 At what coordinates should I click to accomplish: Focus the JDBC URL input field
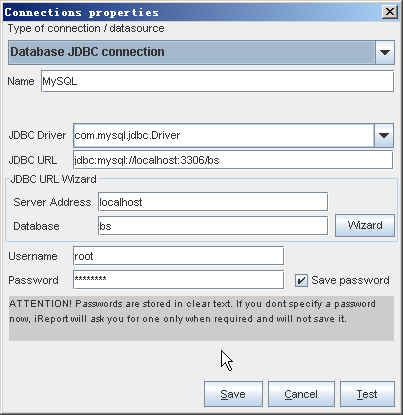(x=233, y=160)
